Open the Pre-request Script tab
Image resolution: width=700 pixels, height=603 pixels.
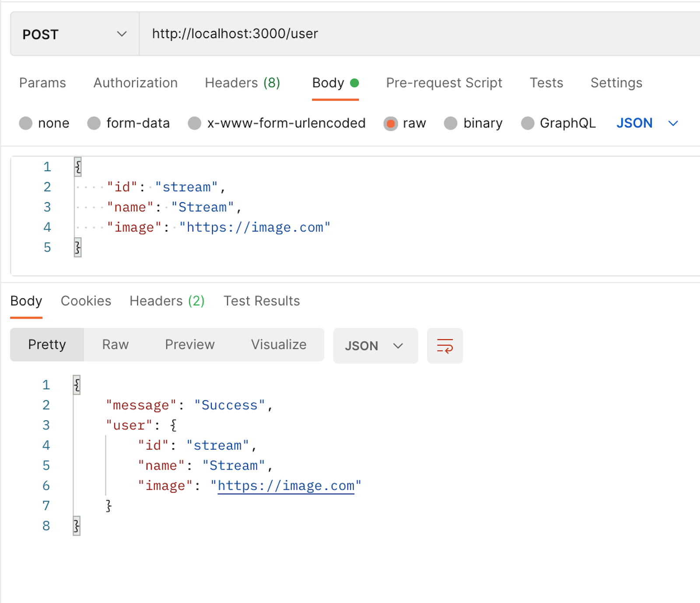click(x=444, y=83)
